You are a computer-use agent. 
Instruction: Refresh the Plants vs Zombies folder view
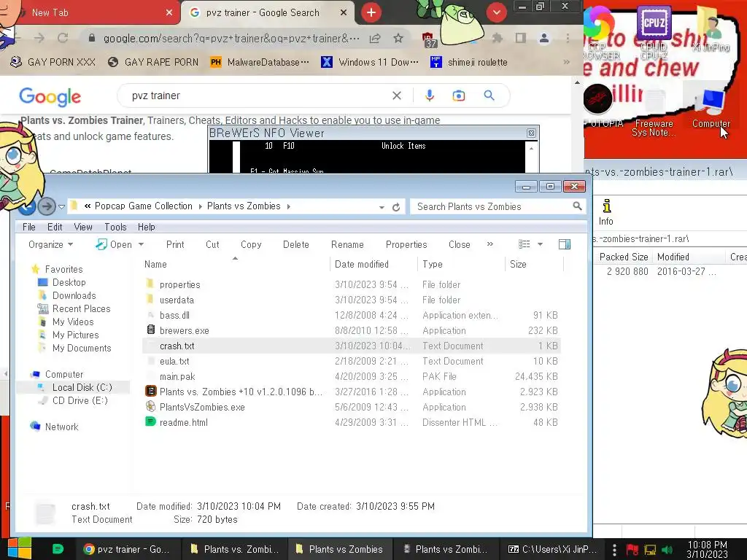point(396,207)
